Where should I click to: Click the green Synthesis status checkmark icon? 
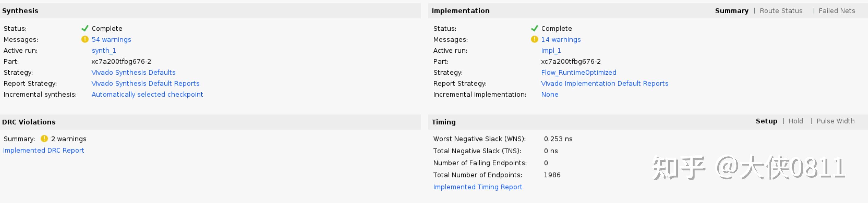pos(85,28)
